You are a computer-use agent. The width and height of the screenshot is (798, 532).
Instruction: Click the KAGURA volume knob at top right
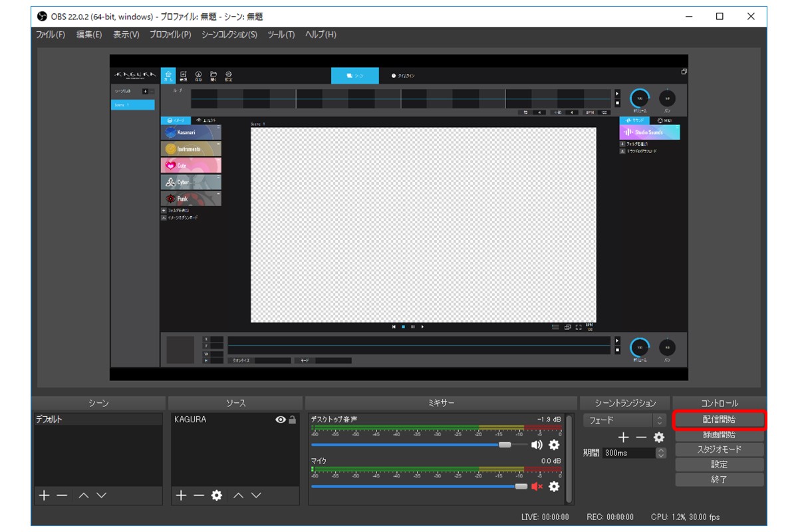(x=640, y=98)
